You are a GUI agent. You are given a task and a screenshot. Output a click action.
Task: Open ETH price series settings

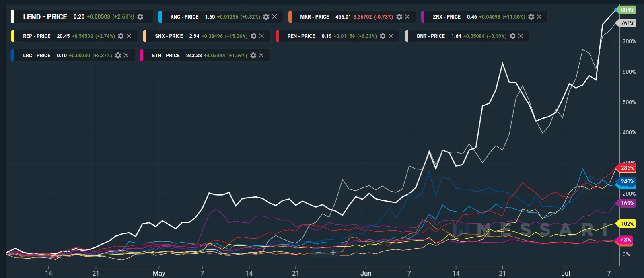click(253, 56)
